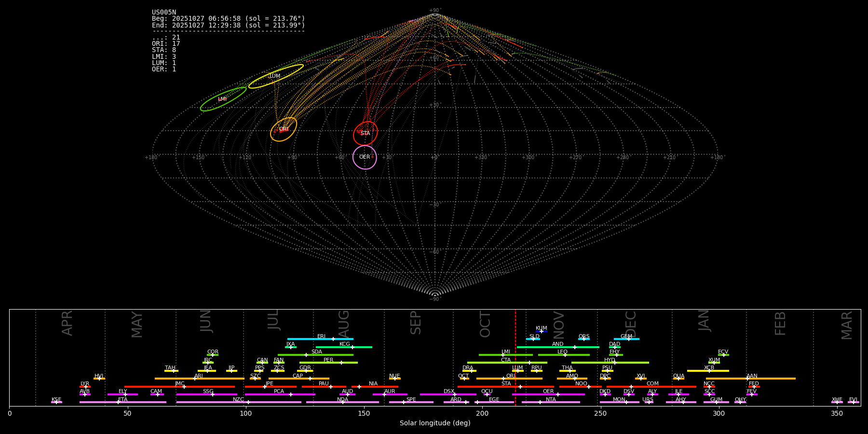The width and height of the screenshot is (868, 434).
Task: Click the blue KUM shower marker
Action: [541, 331]
